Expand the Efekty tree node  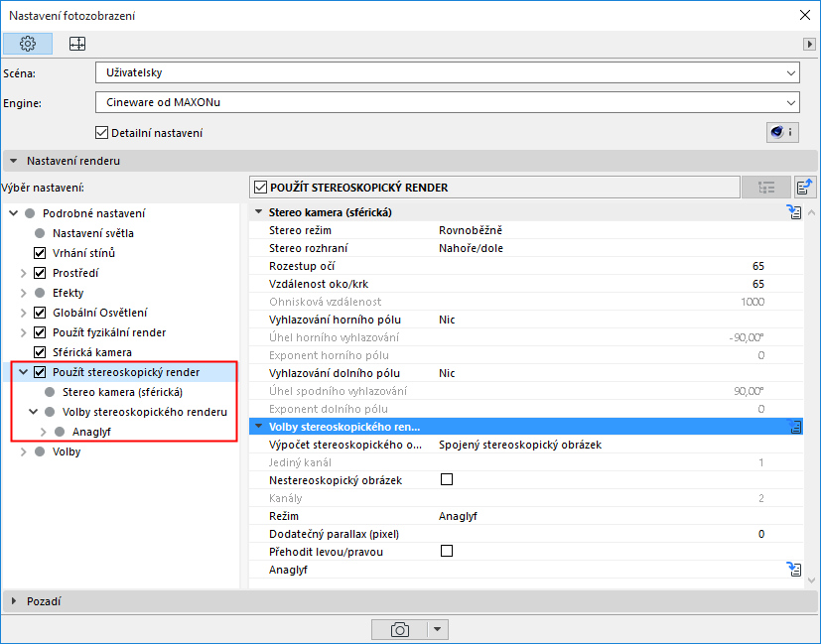pyautogui.click(x=24, y=293)
